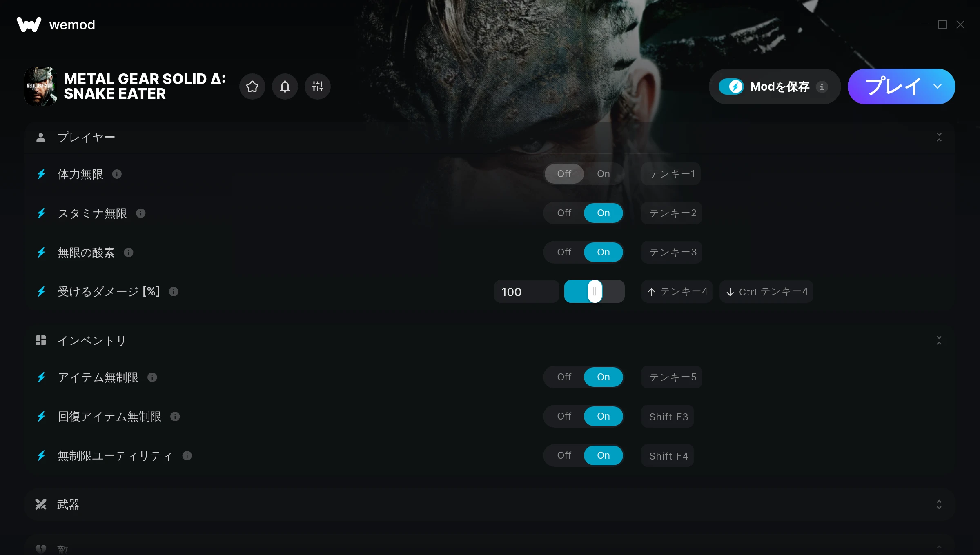Open the Metal Gear Solid game thumbnail

coord(41,87)
